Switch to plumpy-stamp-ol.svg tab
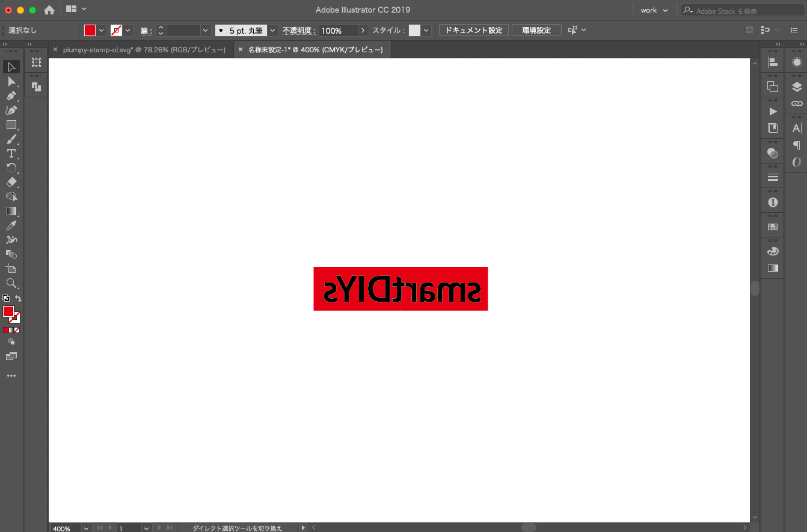This screenshot has width=807, height=532. click(x=144, y=50)
